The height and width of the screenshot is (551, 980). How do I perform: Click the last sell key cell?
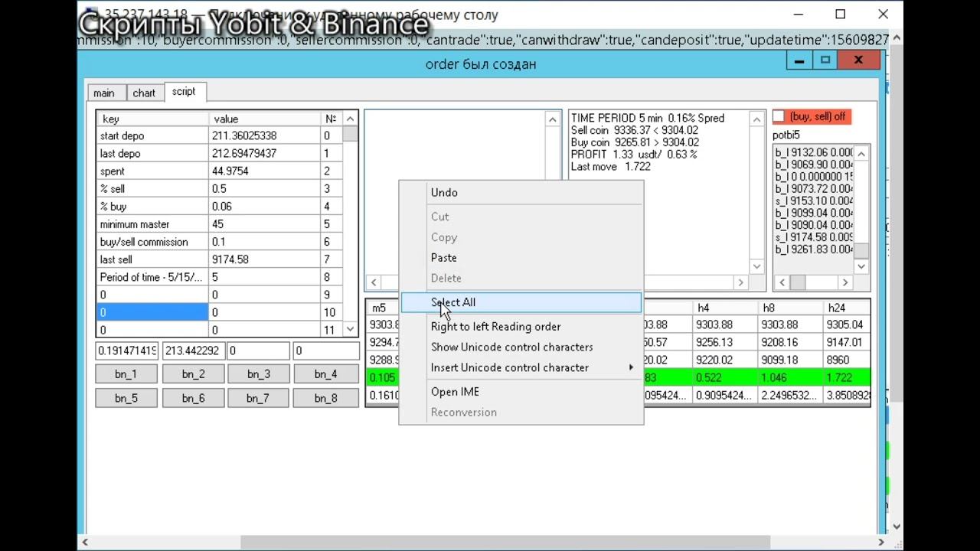point(152,259)
